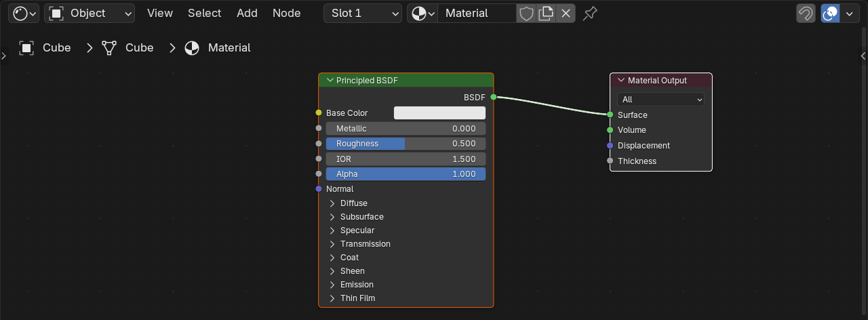Image resolution: width=868 pixels, height=320 pixels.
Task: Click the Cube mesh breadcrumb icon
Action: pos(108,47)
